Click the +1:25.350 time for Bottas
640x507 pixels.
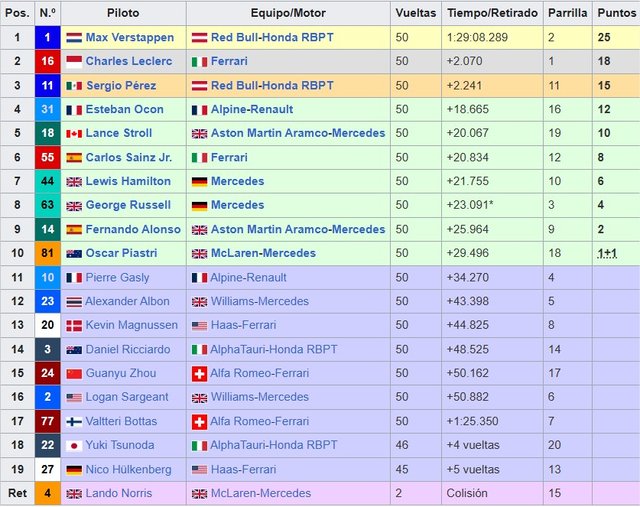click(x=472, y=421)
